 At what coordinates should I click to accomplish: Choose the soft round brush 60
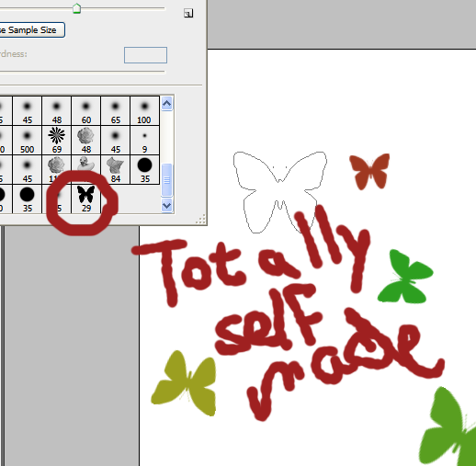(85, 110)
